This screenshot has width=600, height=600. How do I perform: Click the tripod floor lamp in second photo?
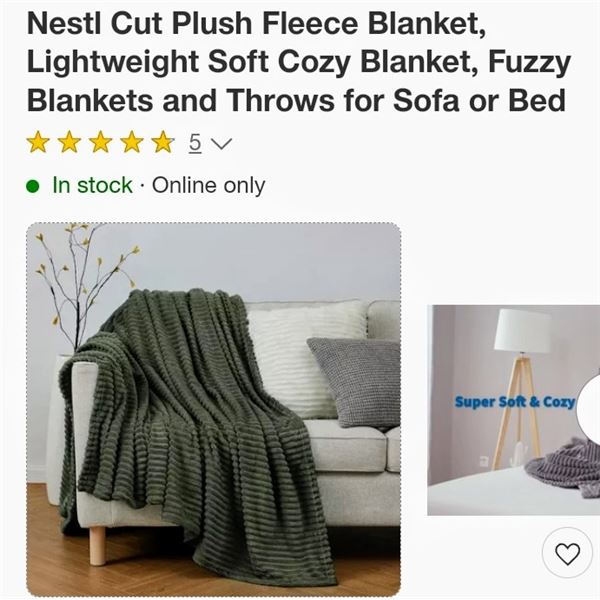point(520,388)
